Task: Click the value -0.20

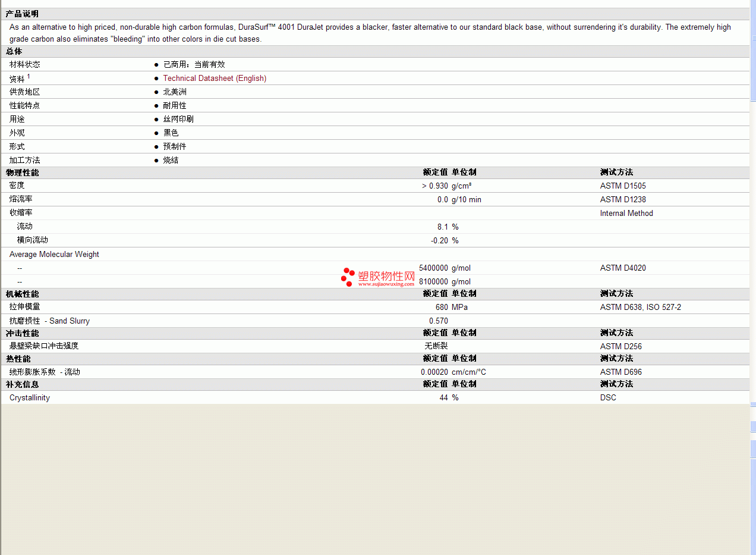Action: 439,240
